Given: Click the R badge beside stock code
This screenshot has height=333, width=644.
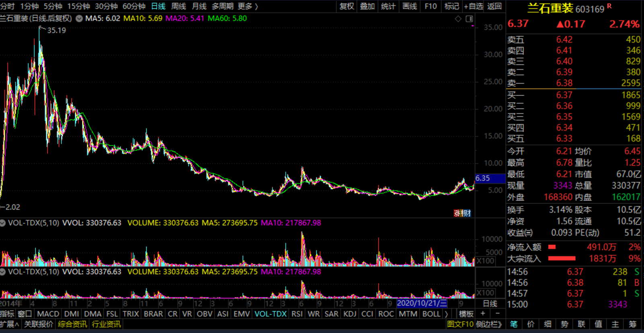Looking at the screenshot, I should tap(609, 6).
